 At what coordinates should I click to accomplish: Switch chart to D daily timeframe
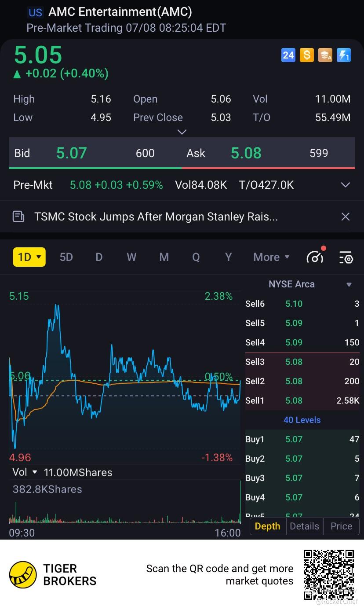99,257
